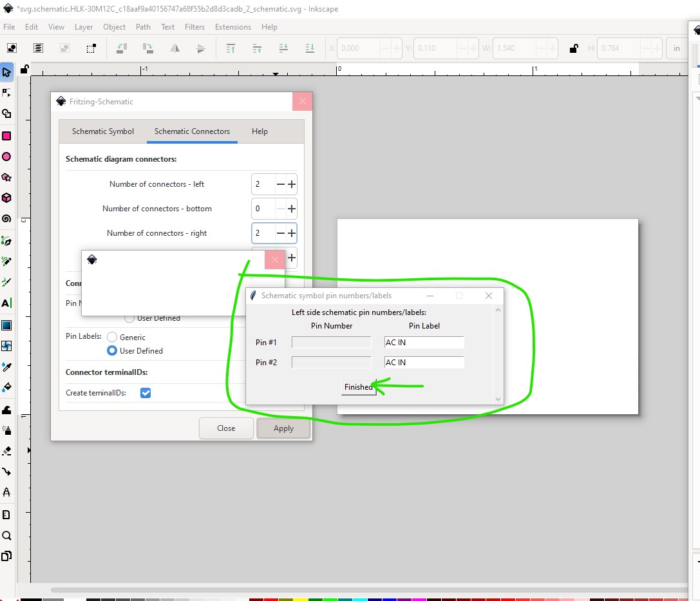The width and height of the screenshot is (700, 601).
Task: Select the Pen (Bezier) tool
Action: [x=6, y=241]
